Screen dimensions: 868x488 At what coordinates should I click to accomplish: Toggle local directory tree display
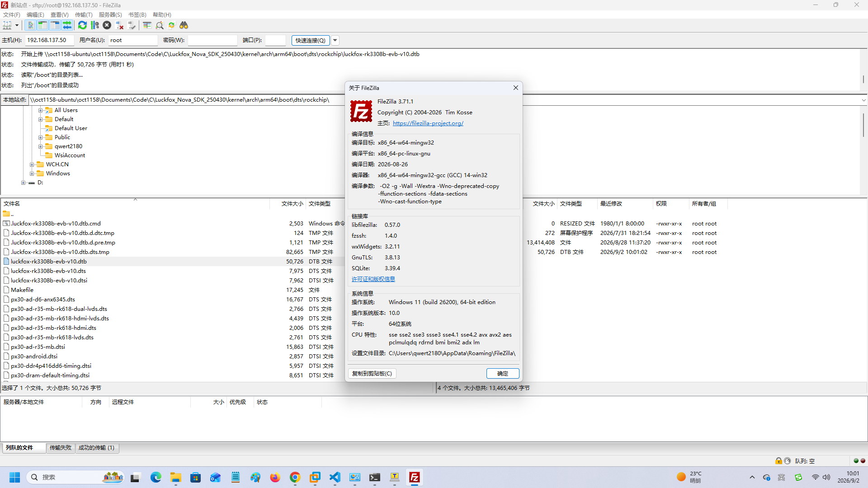pyautogui.click(x=42, y=25)
